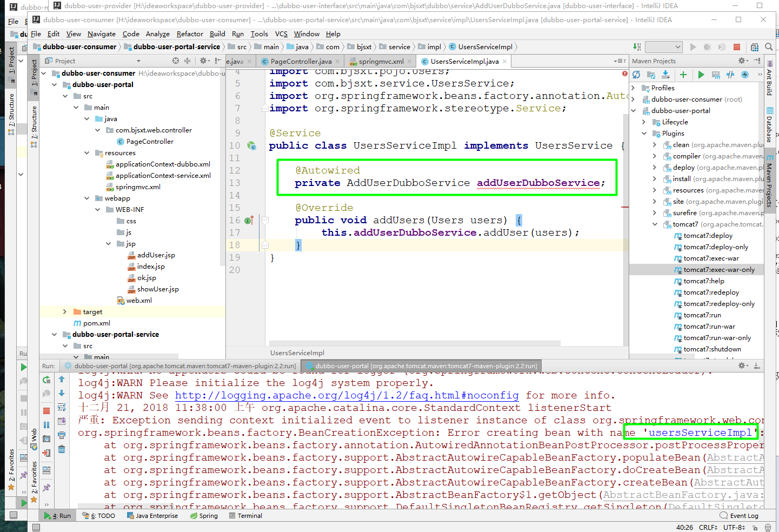Viewport: 779px width, 532px height.
Task: Click Up the Stack Trace arrow
Action: click(x=62, y=380)
